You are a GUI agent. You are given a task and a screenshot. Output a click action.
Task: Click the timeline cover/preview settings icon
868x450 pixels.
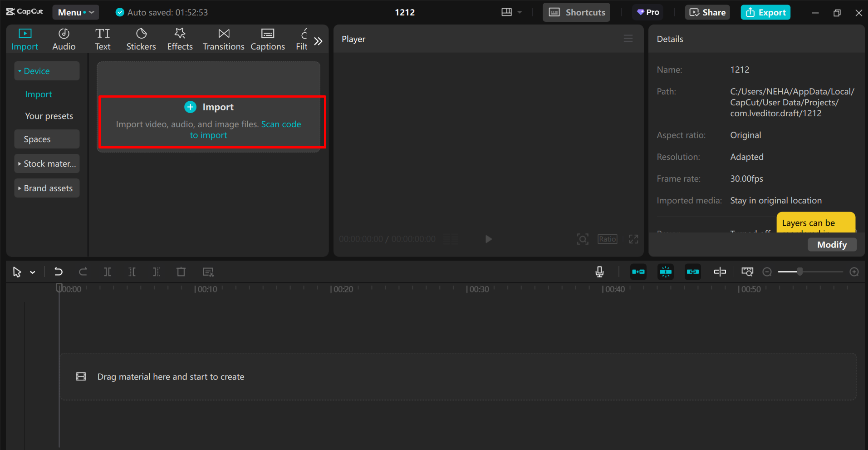point(747,272)
